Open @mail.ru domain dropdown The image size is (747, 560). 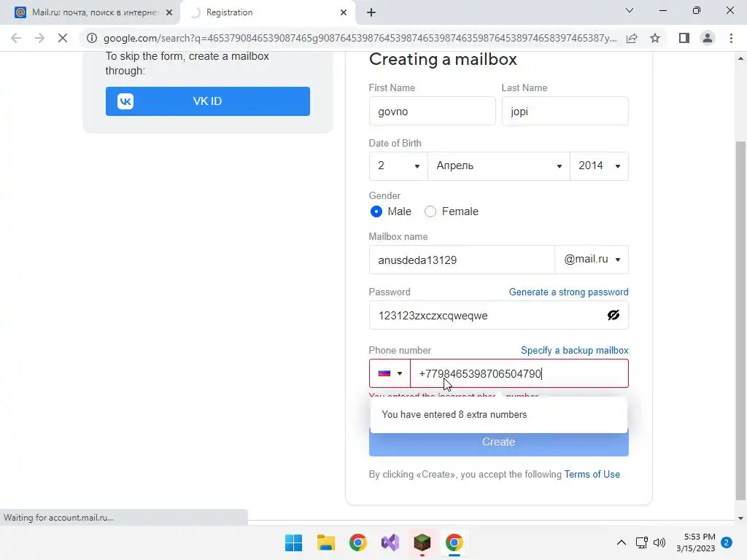592,260
